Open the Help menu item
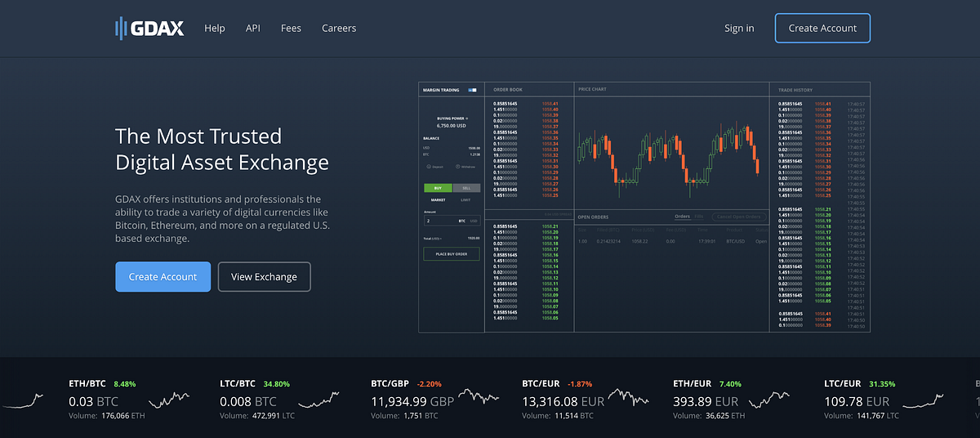980x438 pixels. click(215, 28)
